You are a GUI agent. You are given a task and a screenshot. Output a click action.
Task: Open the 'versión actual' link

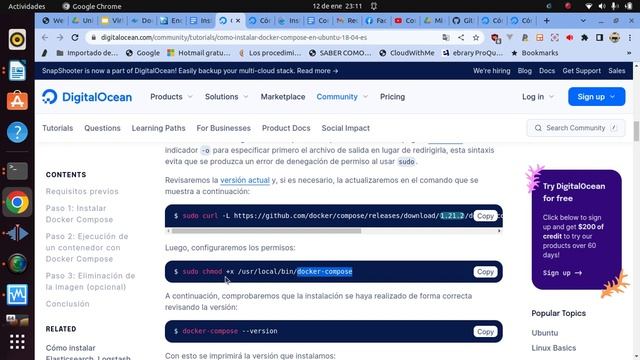[x=245, y=180]
